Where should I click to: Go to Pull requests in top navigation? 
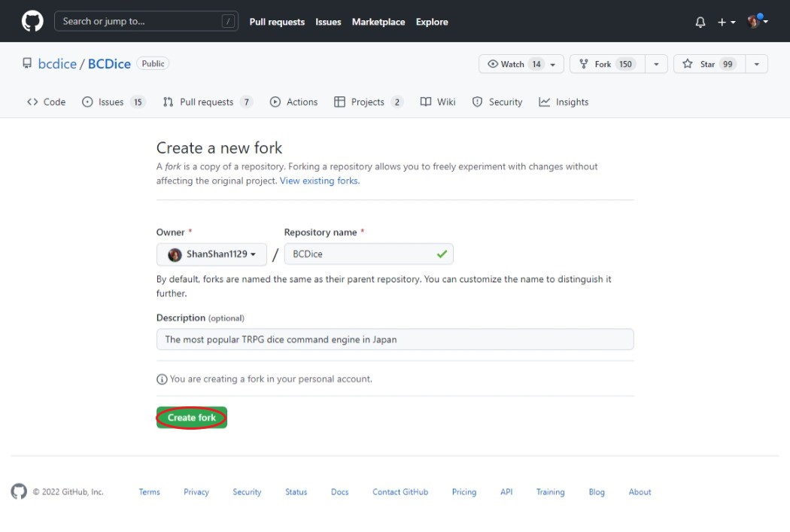(x=277, y=22)
